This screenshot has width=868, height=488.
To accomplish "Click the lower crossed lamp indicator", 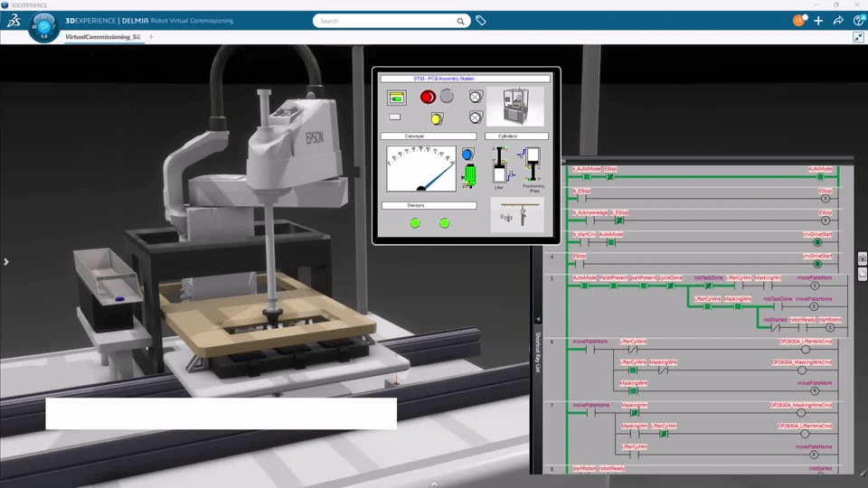I will 475,117.
